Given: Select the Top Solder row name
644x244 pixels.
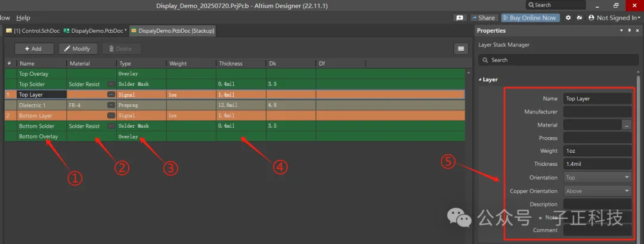Looking at the screenshot, I should [32, 84].
